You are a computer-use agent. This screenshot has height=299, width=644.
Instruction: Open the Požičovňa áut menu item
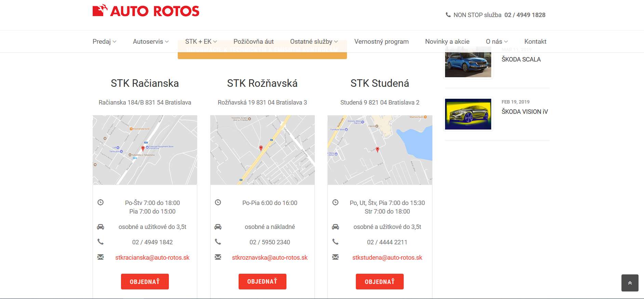253,41
